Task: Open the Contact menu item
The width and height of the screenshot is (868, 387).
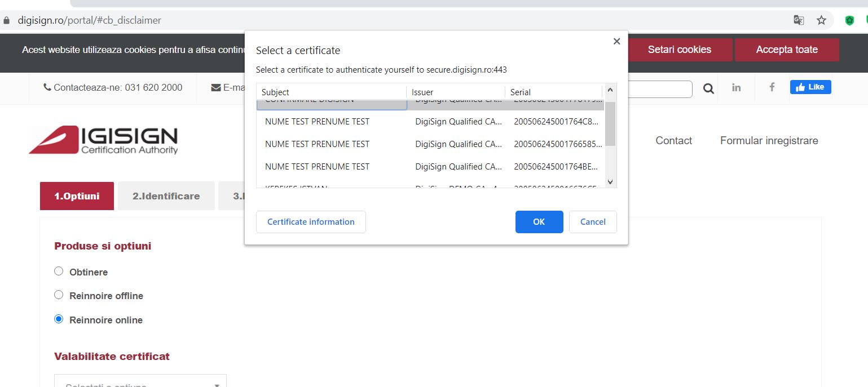Action: click(x=673, y=141)
